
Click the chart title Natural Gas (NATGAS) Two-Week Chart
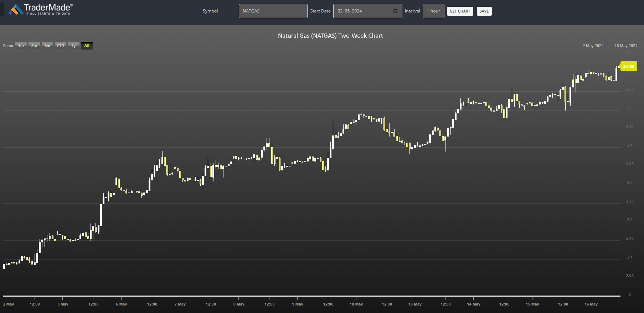pyautogui.click(x=330, y=36)
